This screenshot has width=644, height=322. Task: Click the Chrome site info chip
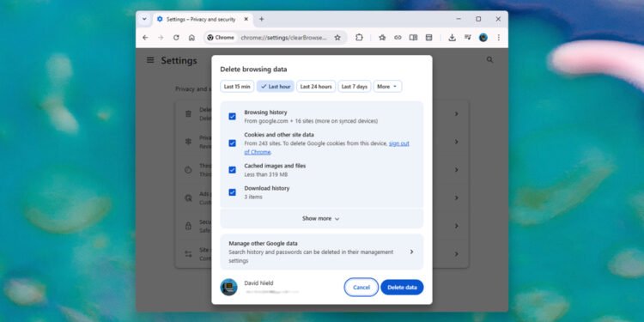click(x=221, y=38)
